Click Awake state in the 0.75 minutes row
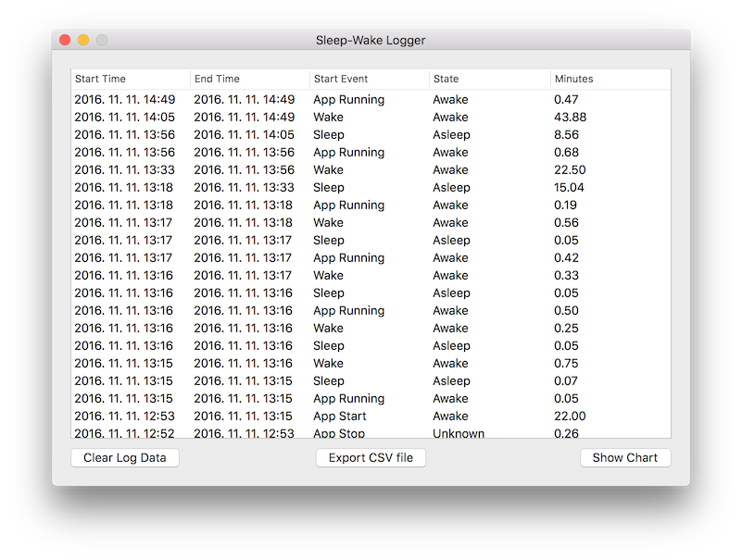742x560 pixels. click(450, 363)
